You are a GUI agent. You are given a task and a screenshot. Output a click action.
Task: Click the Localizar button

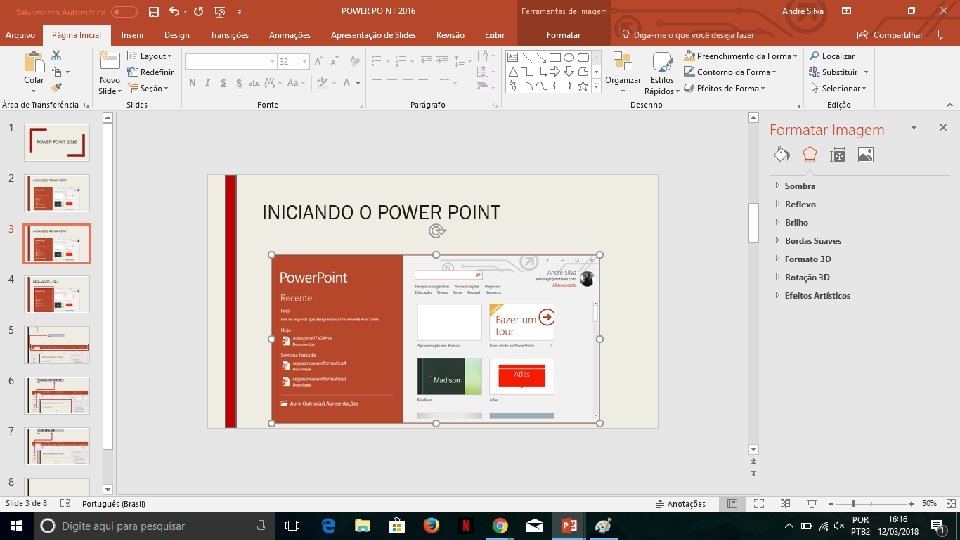(x=832, y=56)
